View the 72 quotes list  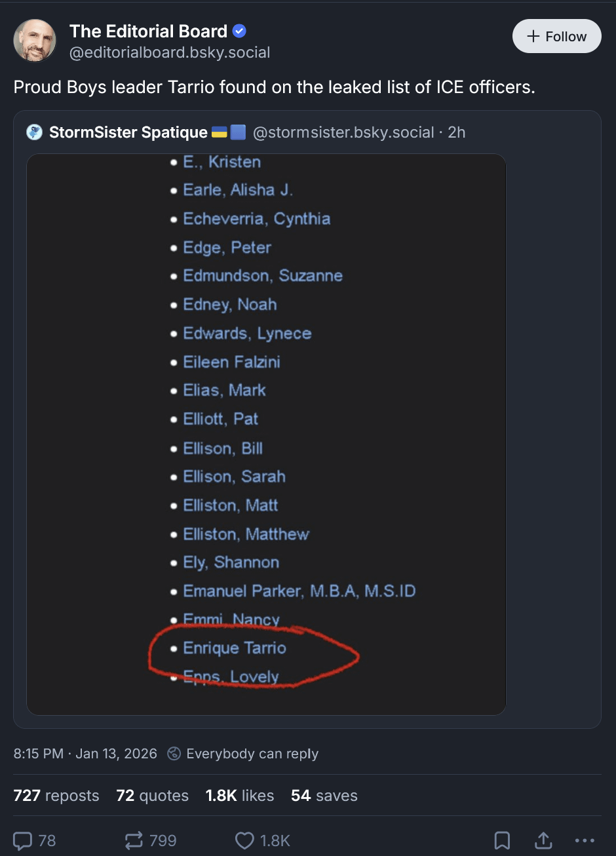[x=152, y=796]
